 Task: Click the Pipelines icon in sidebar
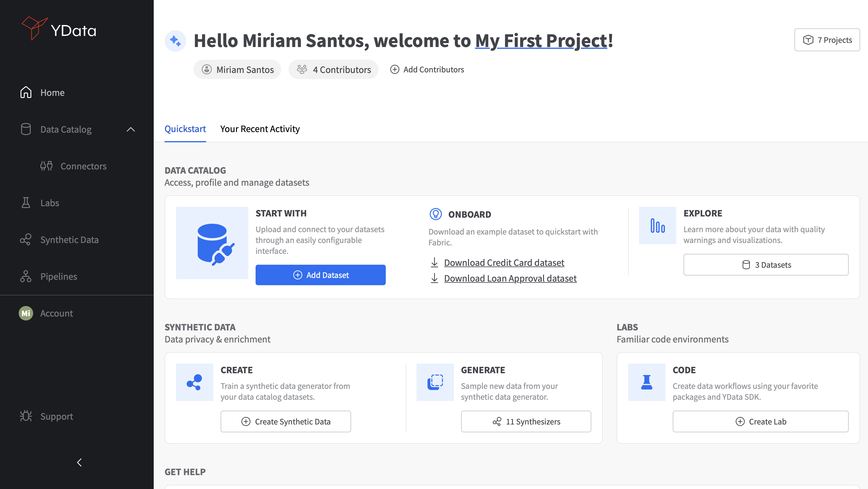pos(26,276)
